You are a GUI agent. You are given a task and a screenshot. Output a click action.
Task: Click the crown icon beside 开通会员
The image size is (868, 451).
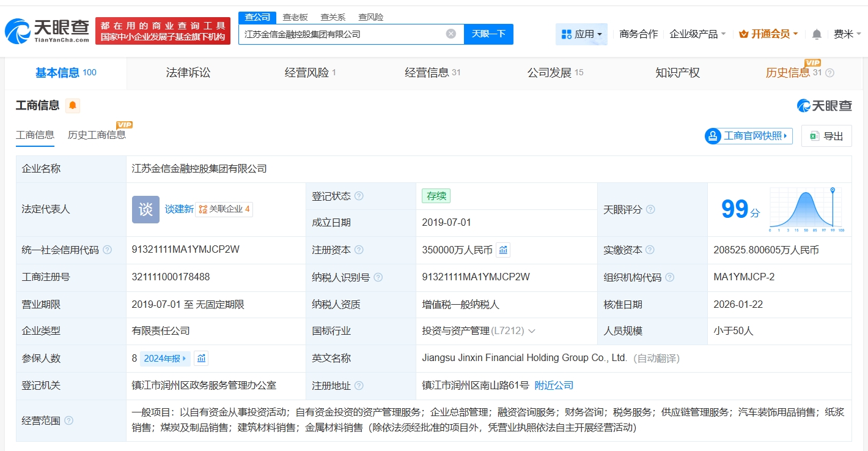point(743,34)
